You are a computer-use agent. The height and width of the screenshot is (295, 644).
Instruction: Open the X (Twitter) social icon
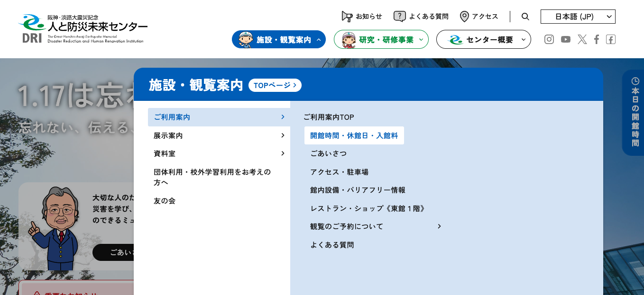click(x=582, y=39)
